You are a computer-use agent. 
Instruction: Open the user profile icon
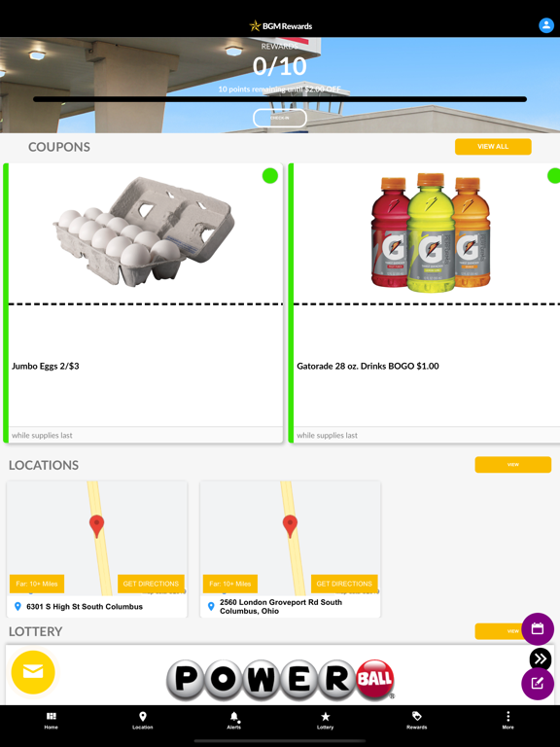[545, 25]
